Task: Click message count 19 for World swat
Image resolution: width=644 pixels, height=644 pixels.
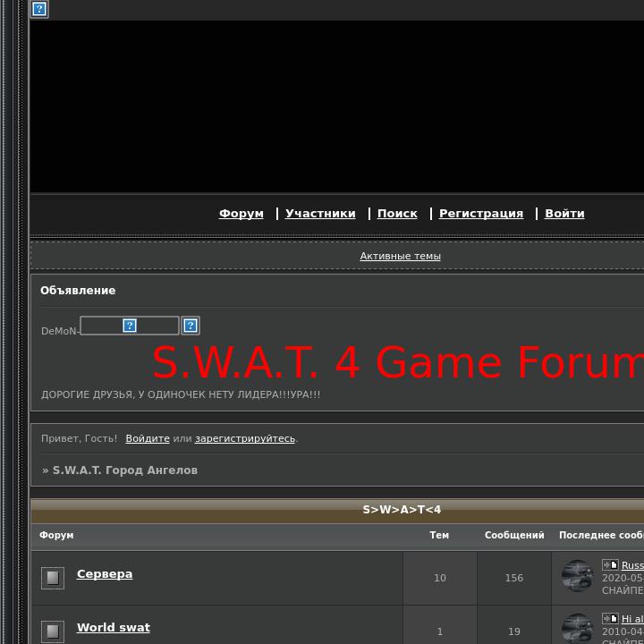Action: click(514, 631)
